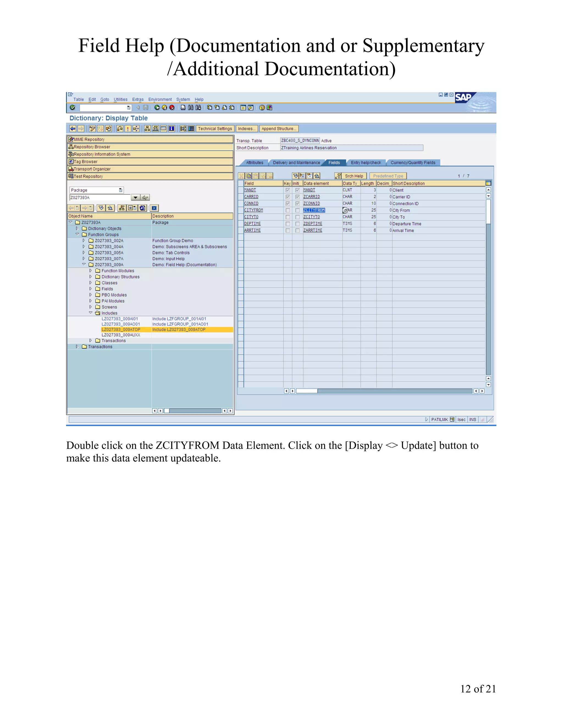
Task: Click the Collapse All icon above field list
Action: (x=317, y=176)
